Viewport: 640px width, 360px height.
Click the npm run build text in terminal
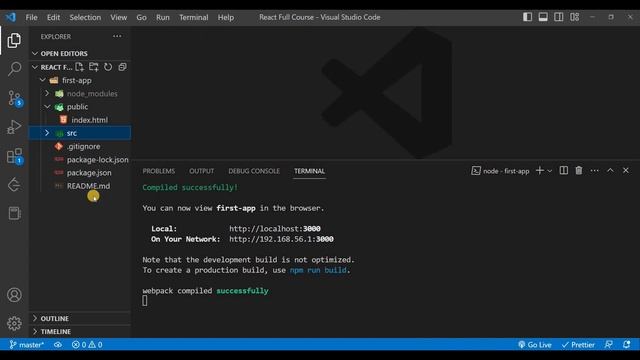pyautogui.click(x=318, y=270)
